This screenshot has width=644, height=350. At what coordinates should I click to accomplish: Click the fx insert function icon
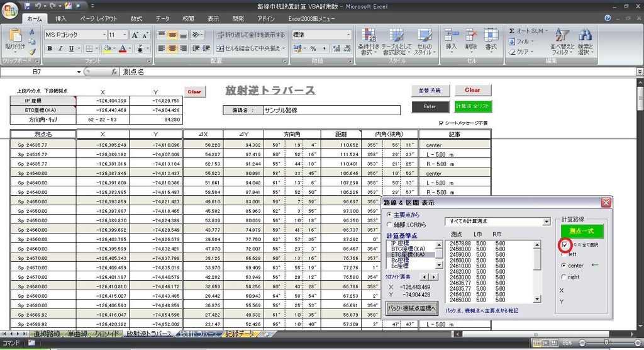point(114,72)
